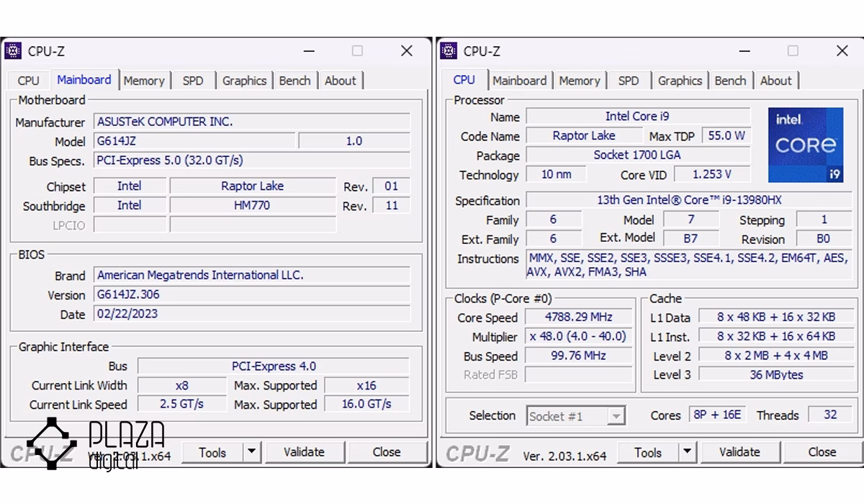This screenshot has height=504, width=864.
Task: Open SPD tab in left window
Action: point(193,81)
